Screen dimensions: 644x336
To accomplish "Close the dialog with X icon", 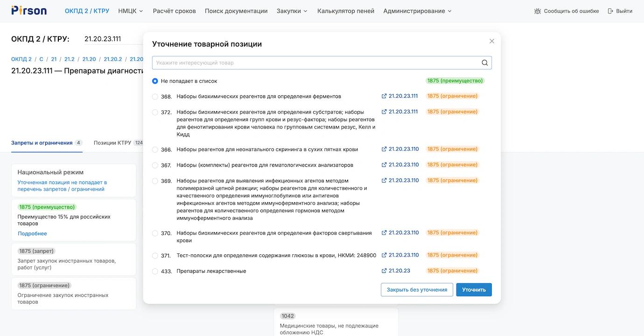I will tap(491, 41).
